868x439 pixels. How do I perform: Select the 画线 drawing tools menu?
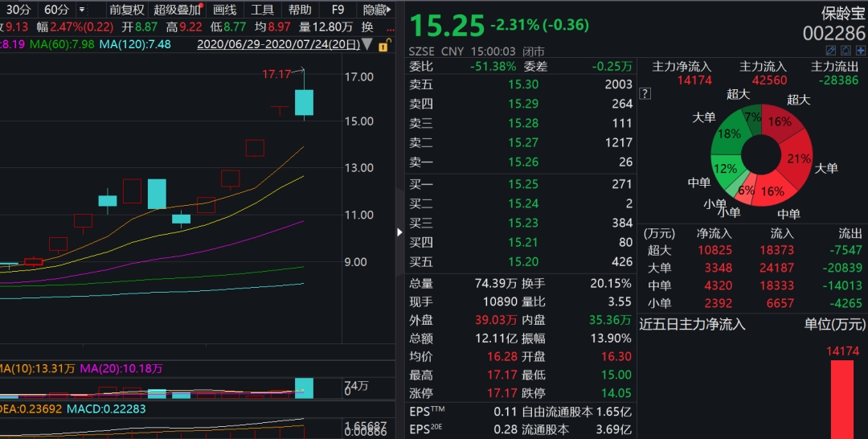click(x=225, y=10)
